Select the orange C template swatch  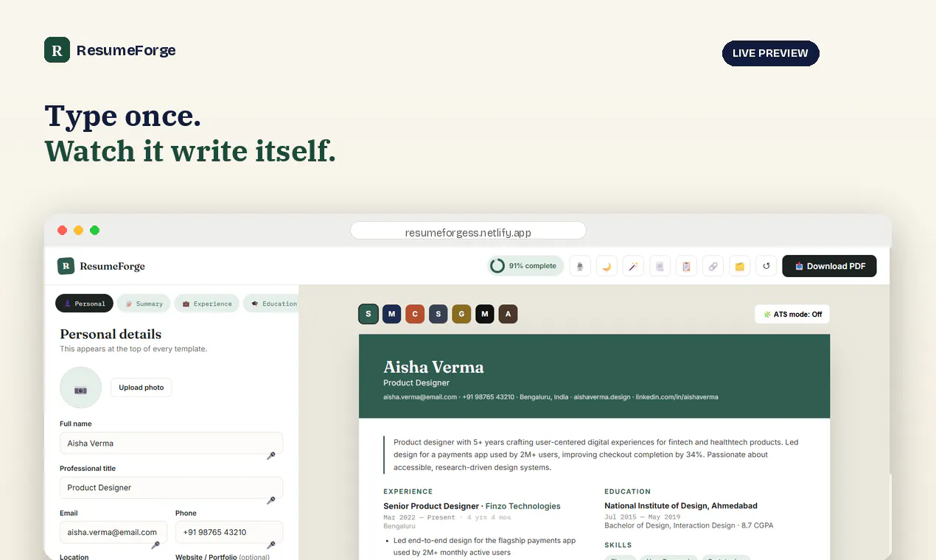click(415, 314)
